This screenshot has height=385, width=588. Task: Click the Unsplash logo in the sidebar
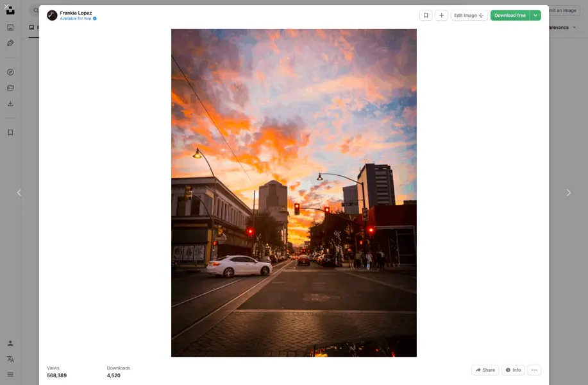[10, 11]
